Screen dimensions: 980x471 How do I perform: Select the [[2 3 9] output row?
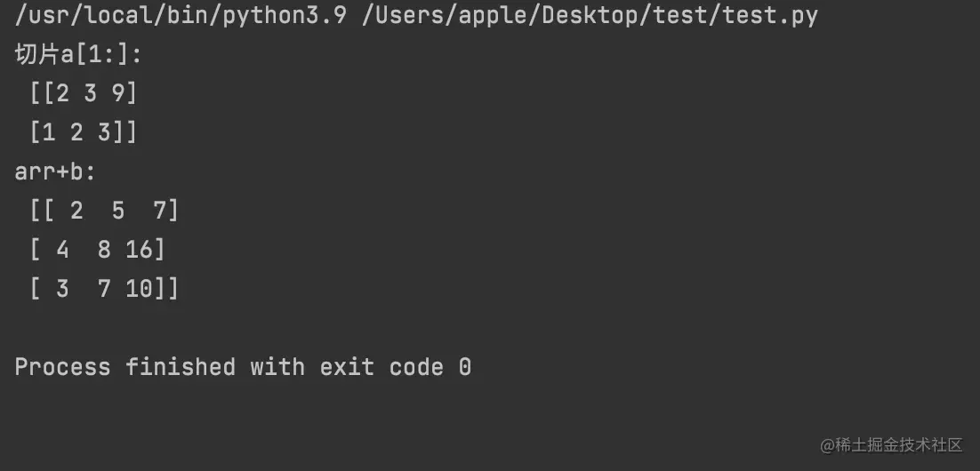[x=84, y=93]
